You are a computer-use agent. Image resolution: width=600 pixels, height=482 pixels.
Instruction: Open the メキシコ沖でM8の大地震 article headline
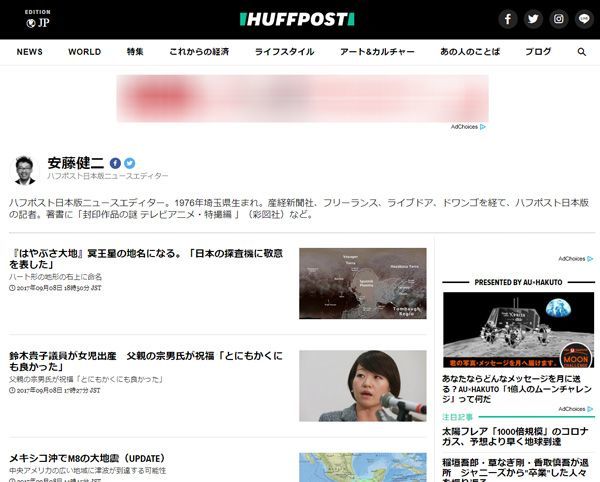[x=88, y=458]
